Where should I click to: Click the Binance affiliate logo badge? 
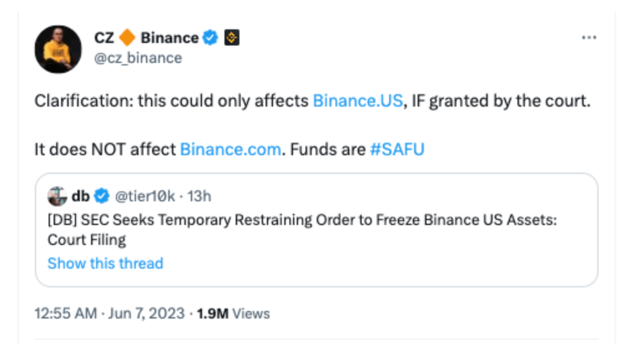point(231,37)
